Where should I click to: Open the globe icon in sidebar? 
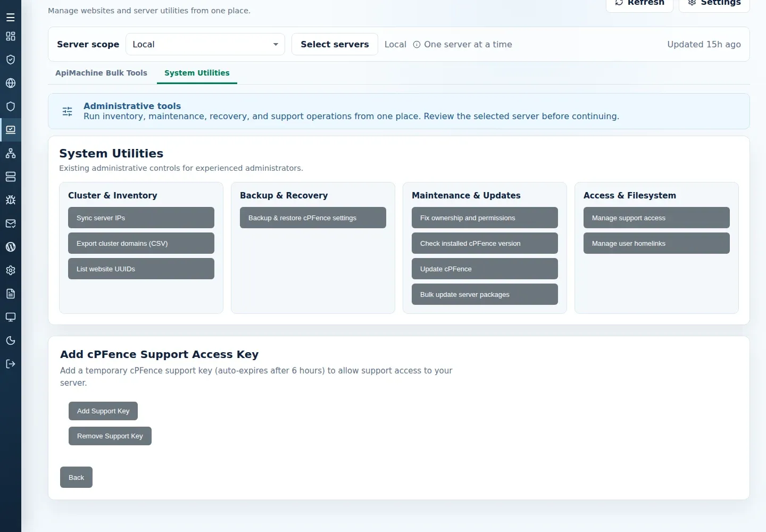11,83
